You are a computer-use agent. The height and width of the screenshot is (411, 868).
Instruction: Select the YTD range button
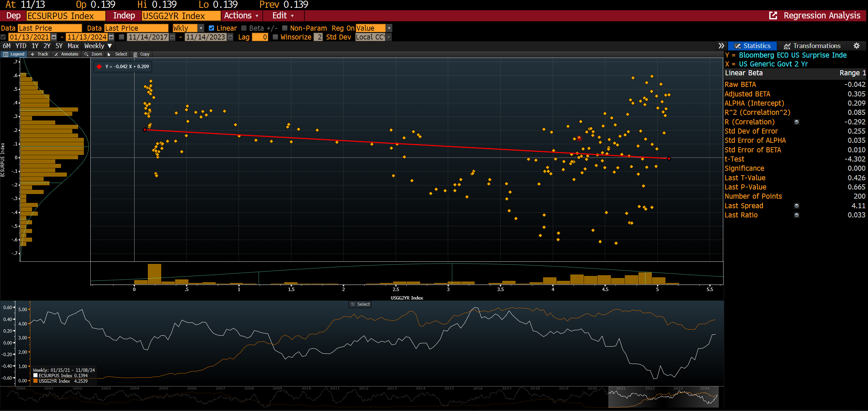click(x=21, y=46)
